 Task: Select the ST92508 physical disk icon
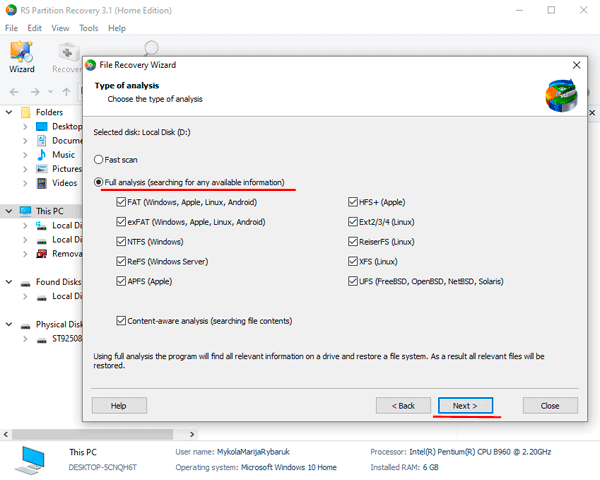click(x=41, y=340)
